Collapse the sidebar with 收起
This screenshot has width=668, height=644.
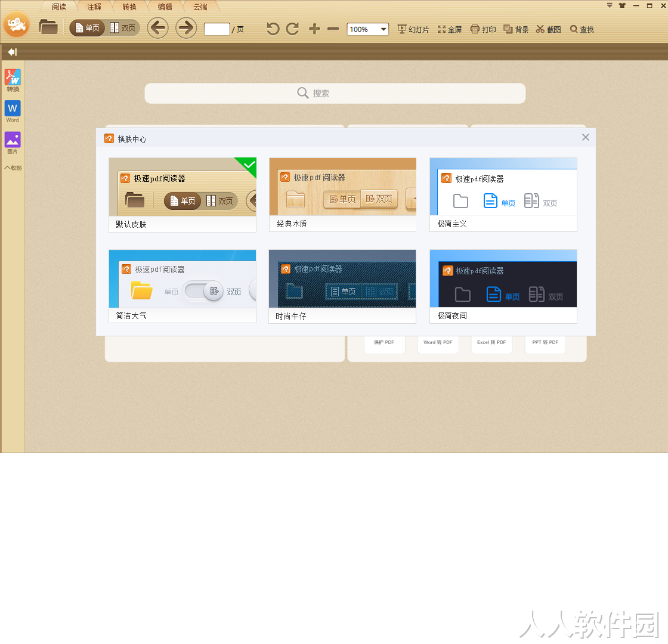(x=13, y=168)
